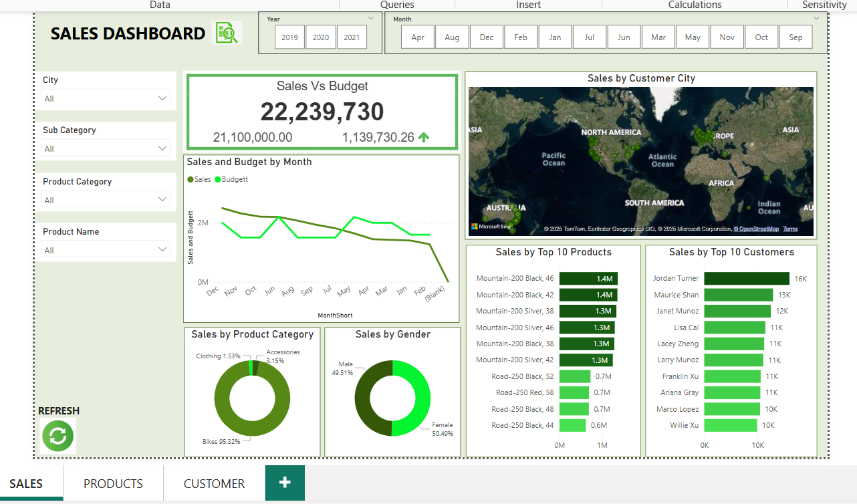Select the Jordan Turner bar in customers chart
Viewport: 857px width, 504px height.
pos(746,279)
